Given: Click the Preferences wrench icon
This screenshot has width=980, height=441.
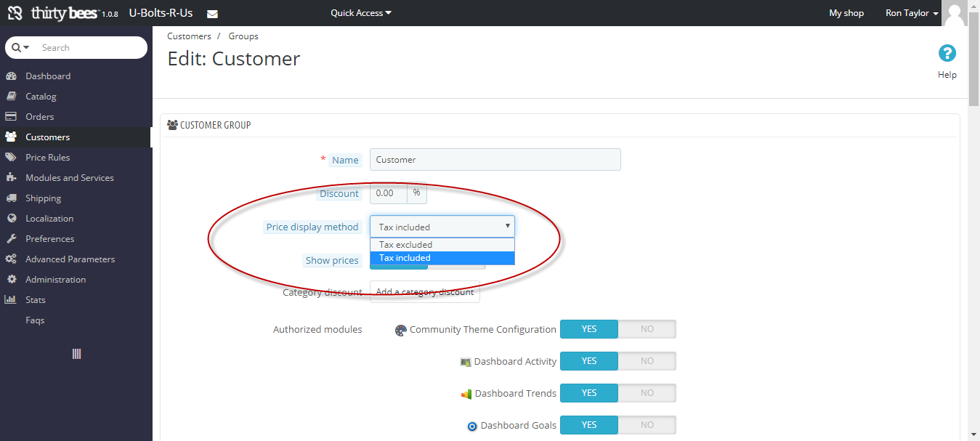Looking at the screenshot, I should click(11, 239).
